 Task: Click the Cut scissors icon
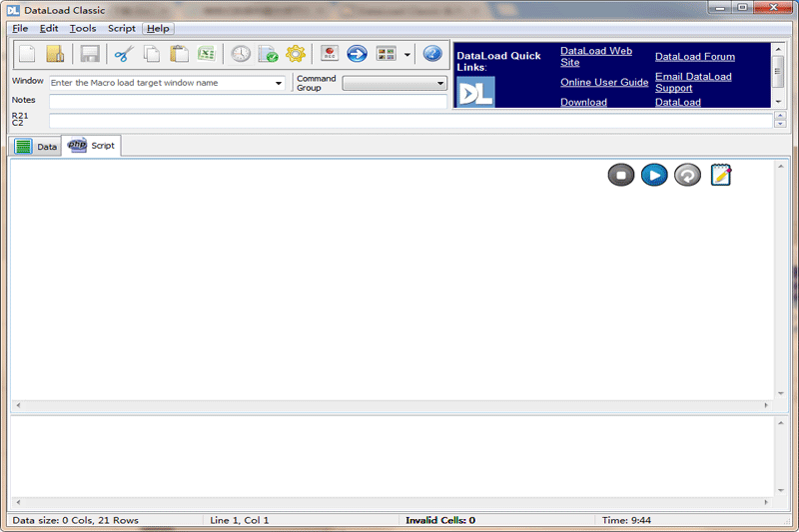pyautogui.click(x=123, y=54)
